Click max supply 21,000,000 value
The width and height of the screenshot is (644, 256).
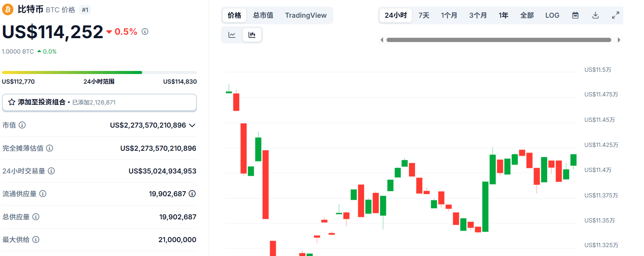[177, 240]
